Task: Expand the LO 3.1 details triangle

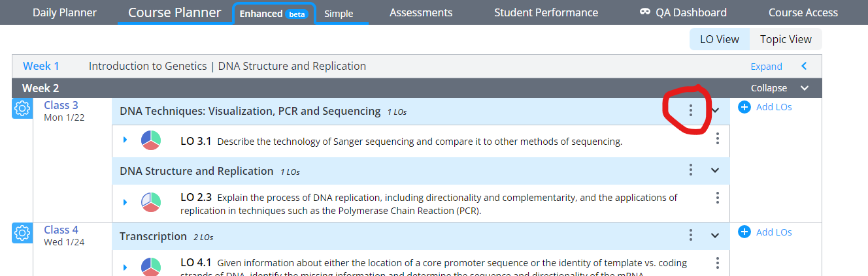Action: coord(125,140)
